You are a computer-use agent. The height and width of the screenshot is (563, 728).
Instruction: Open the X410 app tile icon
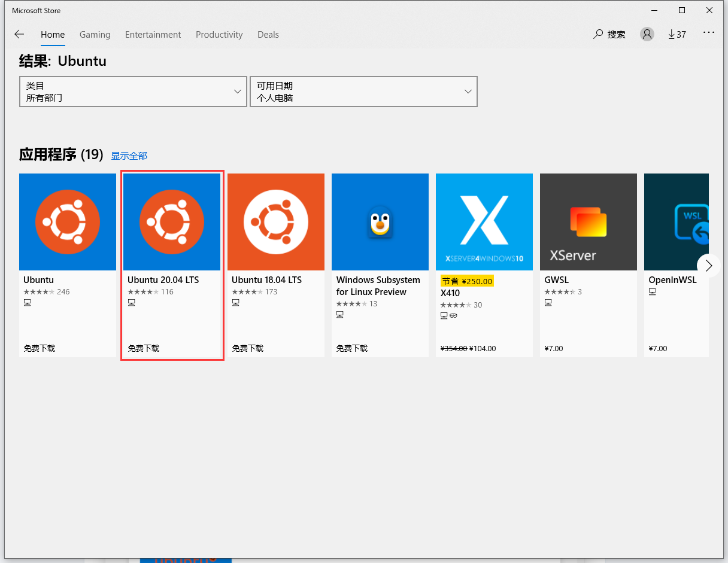(x=484, y=222)
